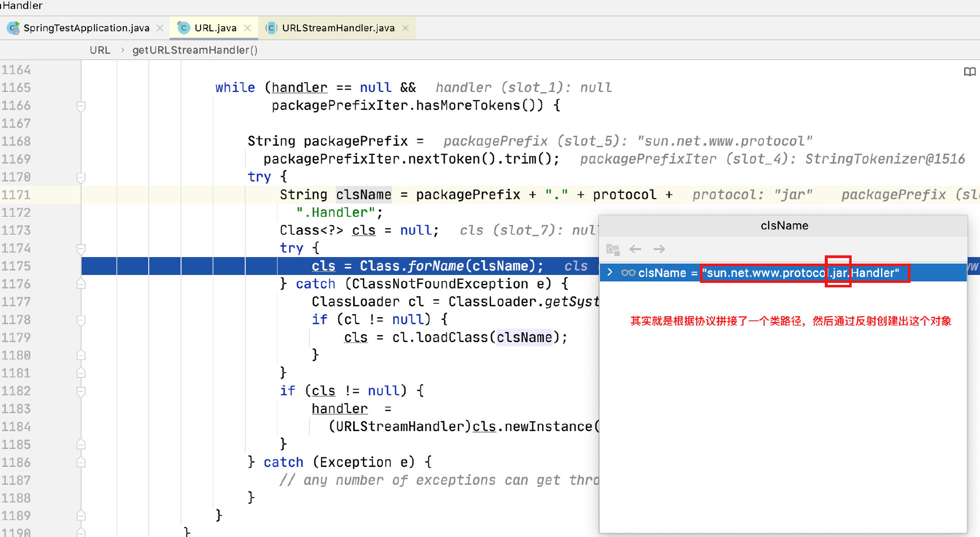980x537 pixels.
Task: Toggle the fold marker at line 1176
Action: 81,284
